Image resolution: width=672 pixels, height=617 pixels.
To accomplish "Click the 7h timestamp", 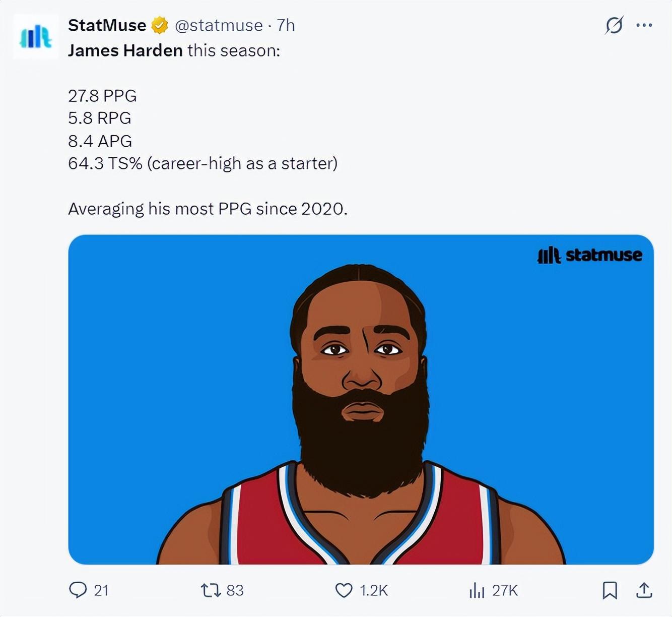I will click(x=286, y=25).
